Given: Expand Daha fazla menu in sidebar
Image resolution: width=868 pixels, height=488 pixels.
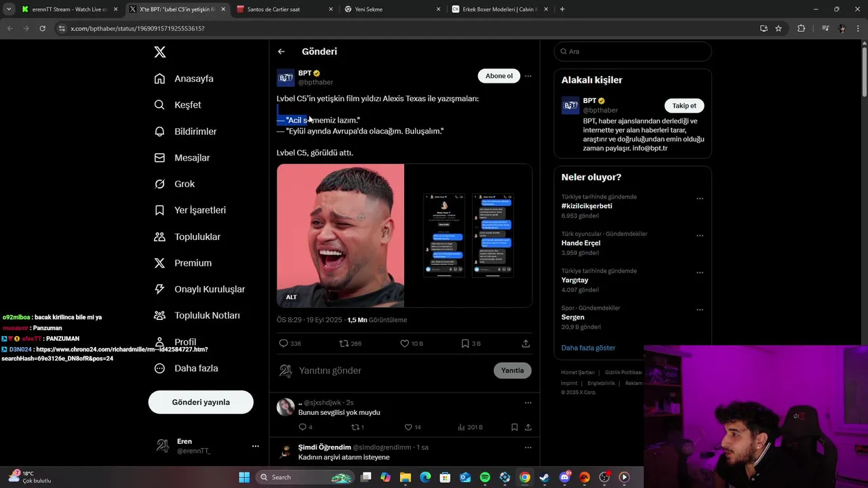Looking at the screenshot, I should [186, 369].
